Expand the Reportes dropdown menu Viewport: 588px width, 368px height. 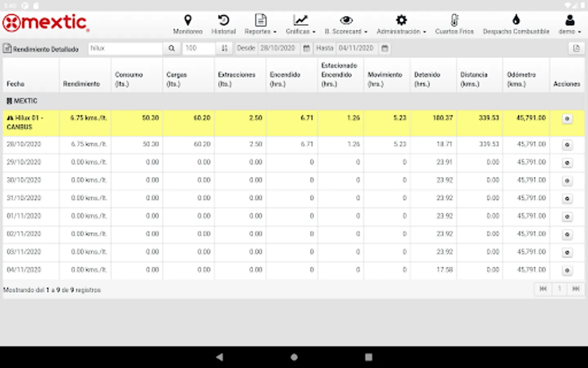pyautogui.click(x=261, y=25)
